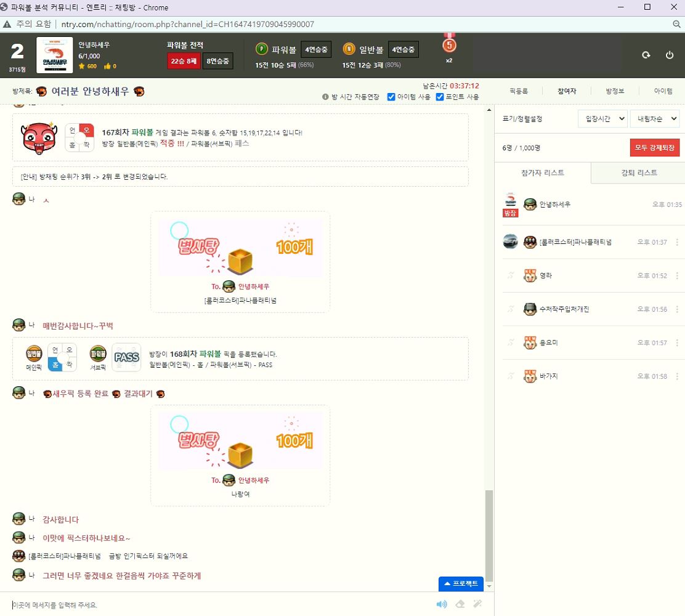
Task: Click the power icon to exit room
Action: point(670,55)
